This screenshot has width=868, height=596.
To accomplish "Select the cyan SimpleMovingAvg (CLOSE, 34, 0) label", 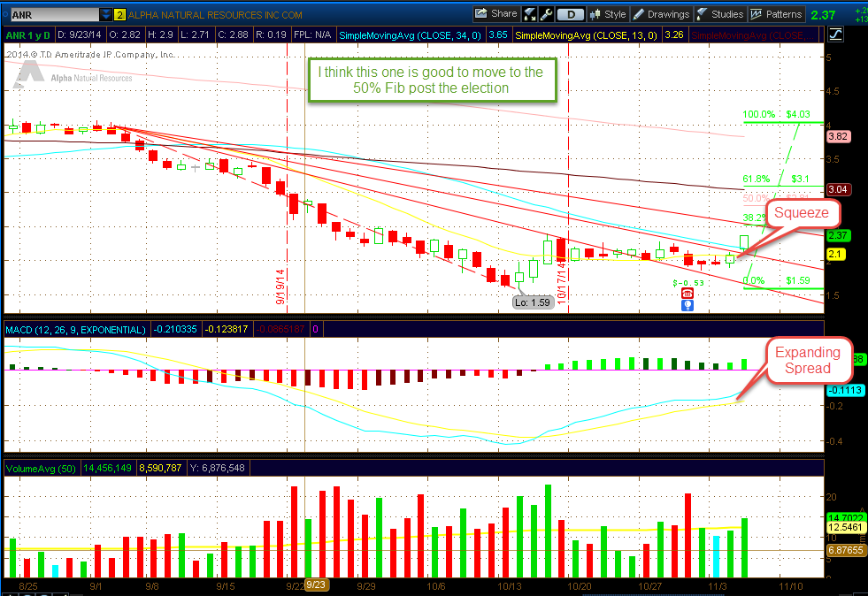I will click(410, 35).
